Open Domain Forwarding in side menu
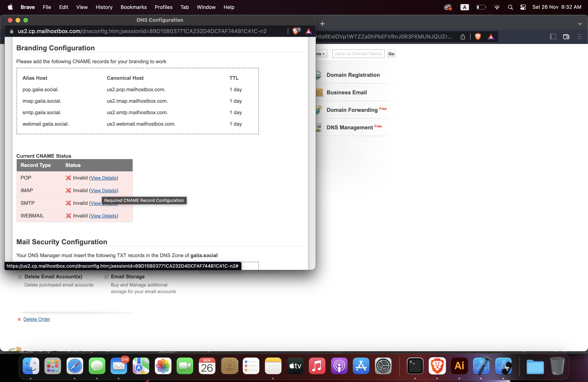Screen dimensions: 588x382 352,110
